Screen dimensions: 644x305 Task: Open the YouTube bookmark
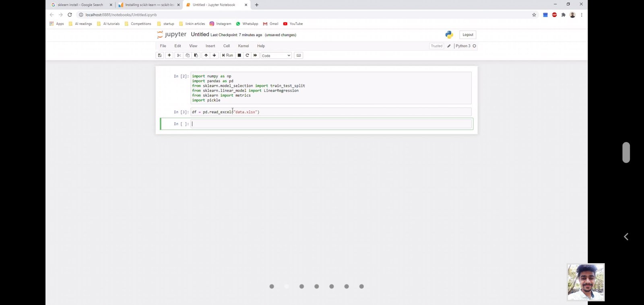coord(293,24)
